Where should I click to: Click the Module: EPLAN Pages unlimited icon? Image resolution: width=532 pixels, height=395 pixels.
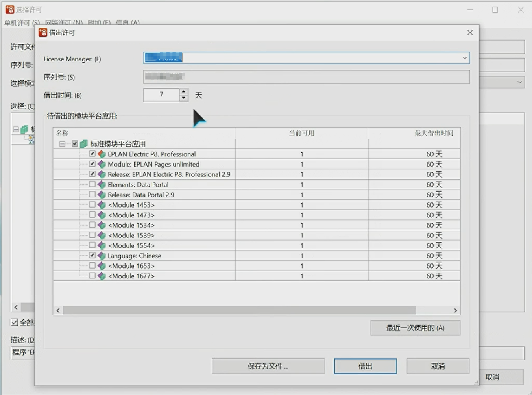click(x=102, y=164)
